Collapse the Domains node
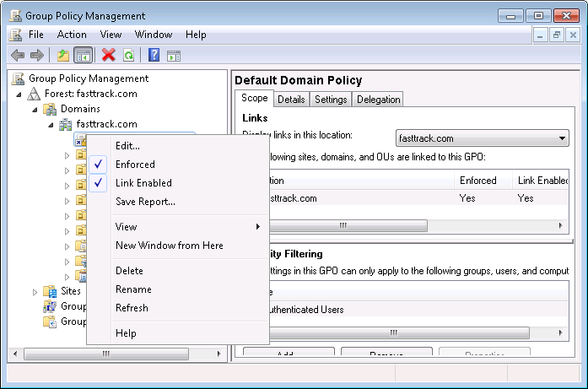Image resolution: width=588 pixels, height=389 pixels. (x=35, y=110)
